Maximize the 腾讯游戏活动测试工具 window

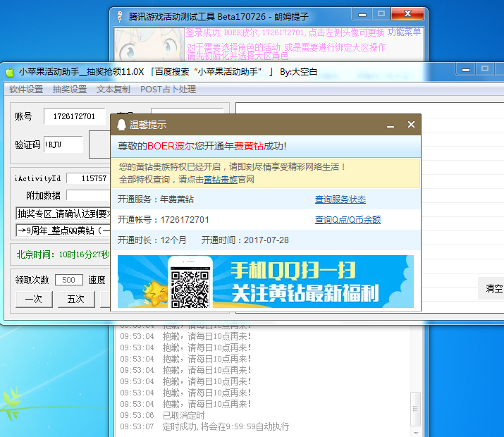[x=381, y=15]
